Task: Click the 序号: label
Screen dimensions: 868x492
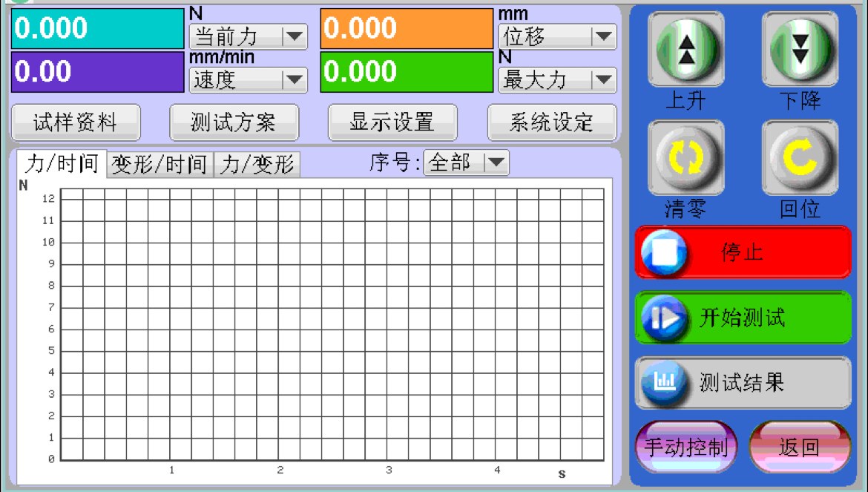Action: 395,163
